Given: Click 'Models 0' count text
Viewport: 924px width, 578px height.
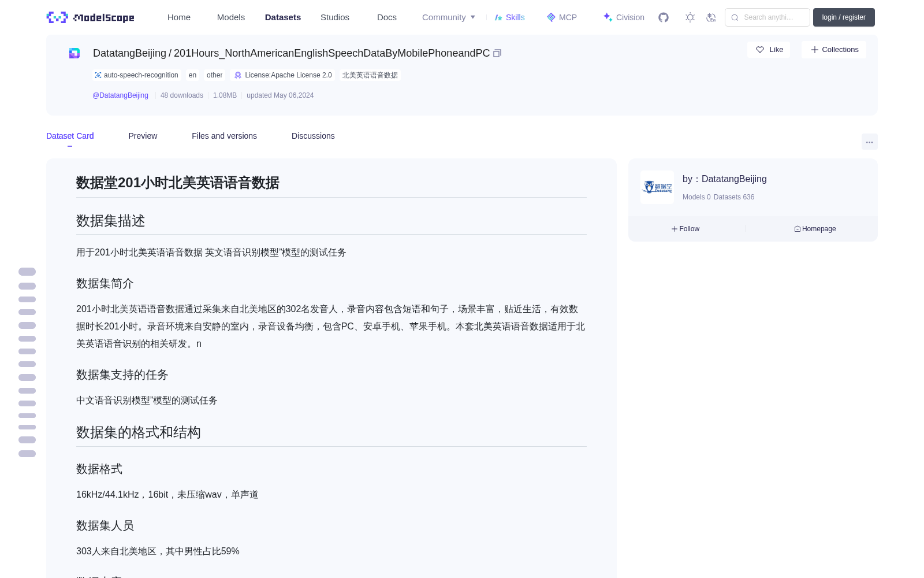Looking at the screenshot, I should tap(696, 197).
